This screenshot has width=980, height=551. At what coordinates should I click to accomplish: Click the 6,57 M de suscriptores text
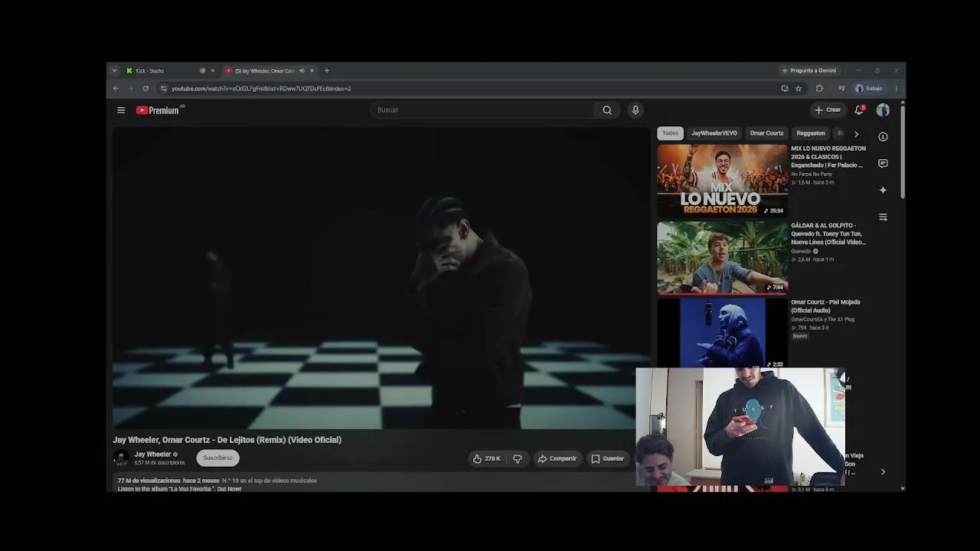pos(159,463)
